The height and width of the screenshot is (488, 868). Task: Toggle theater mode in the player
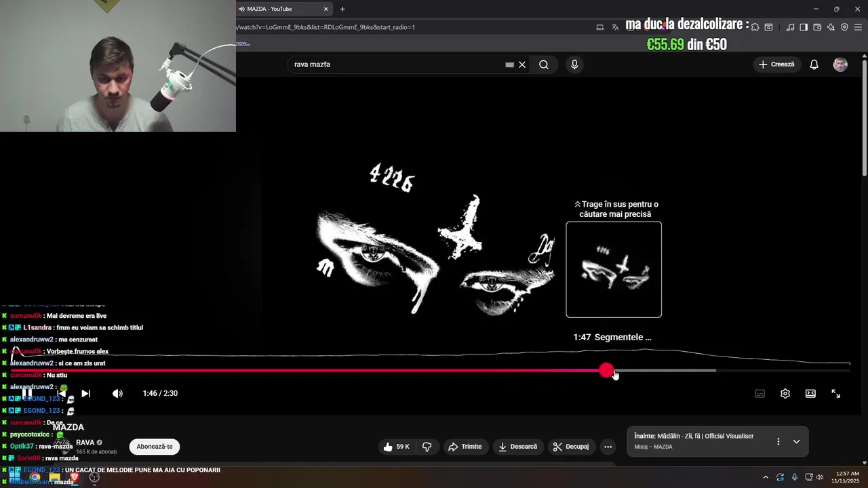tap(810, 393)
